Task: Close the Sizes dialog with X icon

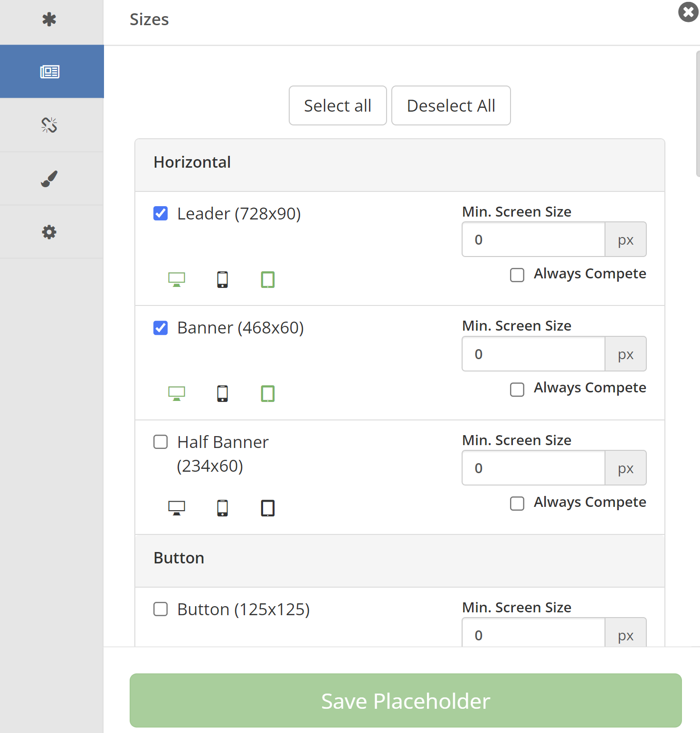Action: [x=688, y=12]
